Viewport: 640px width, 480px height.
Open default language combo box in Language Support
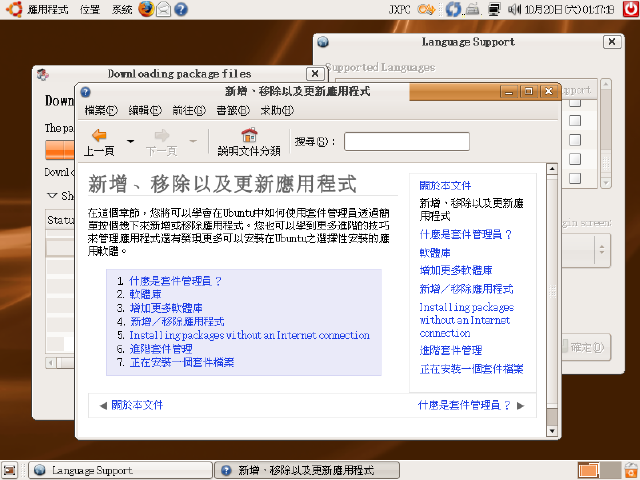[586, 250]
